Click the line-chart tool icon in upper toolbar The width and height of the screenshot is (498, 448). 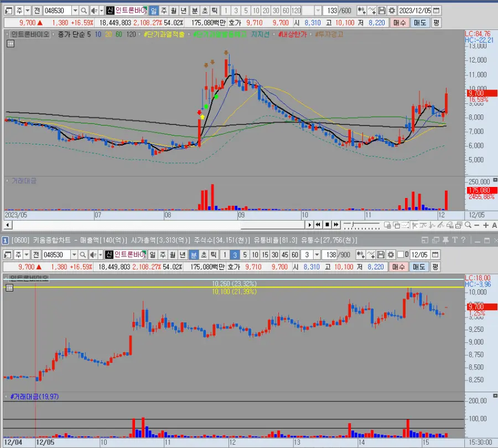[x=372, y=11]
